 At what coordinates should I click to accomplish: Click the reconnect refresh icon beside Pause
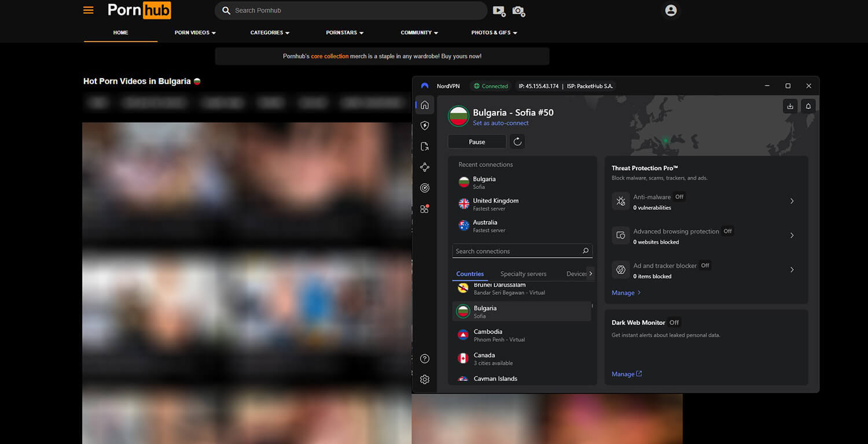pyautogui.click(x=517, y=141)
